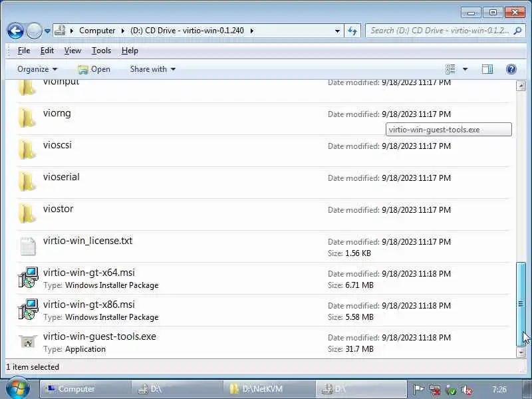Select virtio-win_license.txt file icon

[28, 246]
